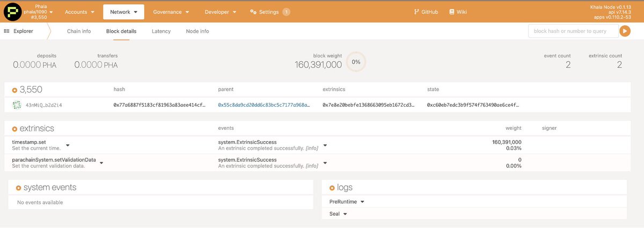Screen dimensions: 644x228
Task: Click the extrinsics root hash 0x7e8e20be
Action: [368, 105]
